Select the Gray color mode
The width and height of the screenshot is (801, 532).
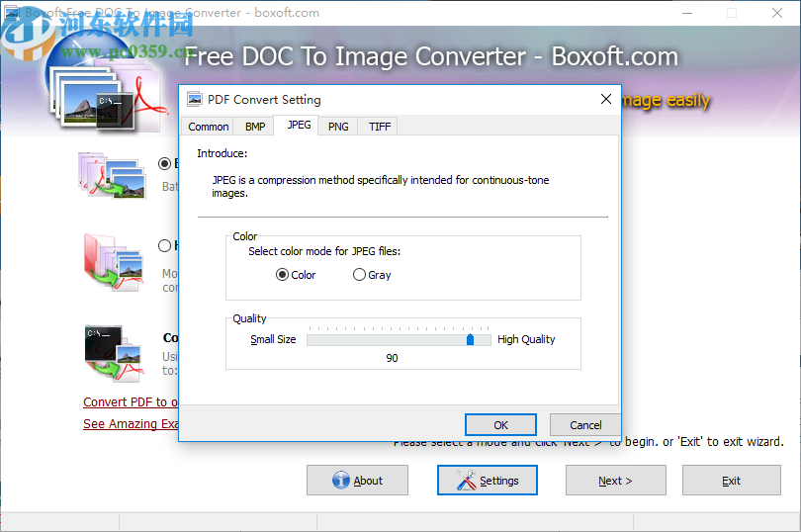(x=372, y=275)
